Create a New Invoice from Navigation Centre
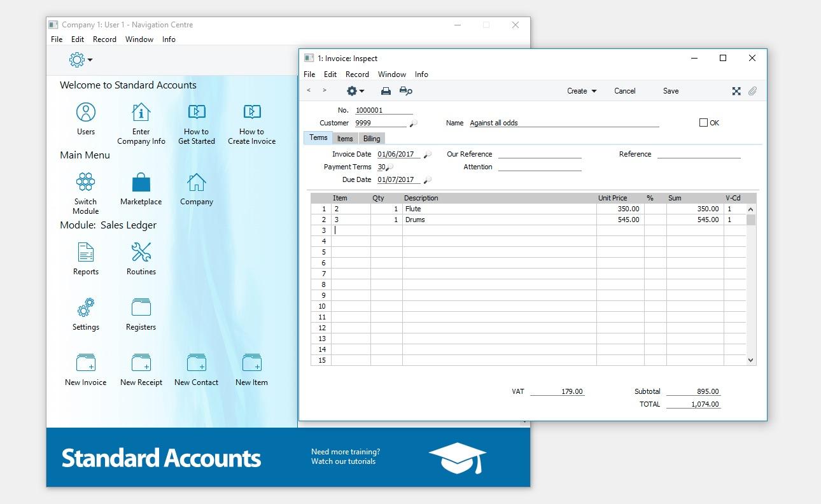821x504 pixels. point(86,363)
